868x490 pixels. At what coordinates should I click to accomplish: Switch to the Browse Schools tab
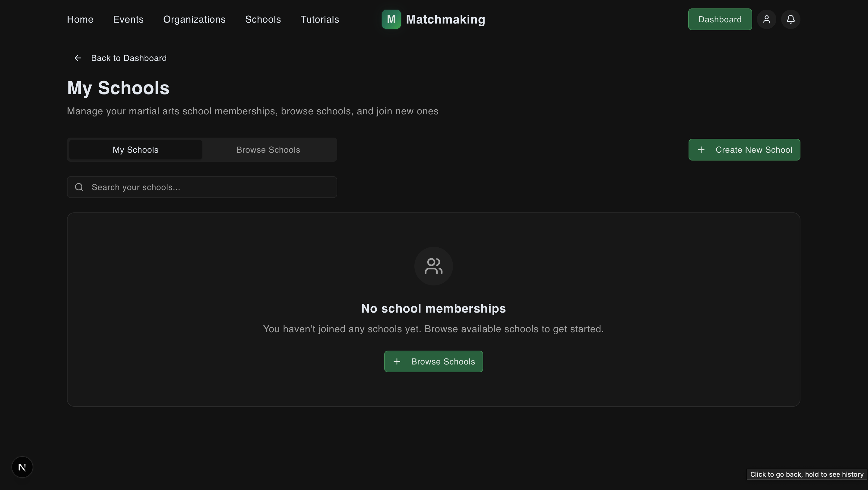click(x=268, y=150)
